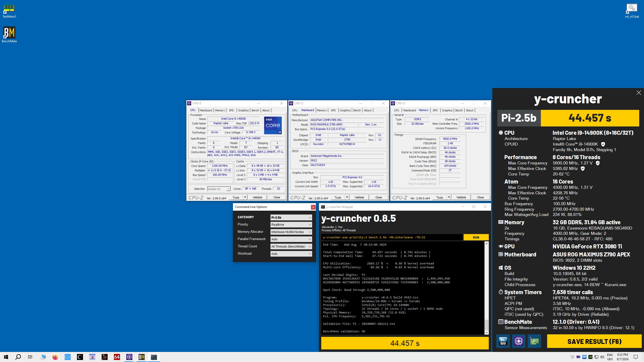
Task: Open the Parallel Framework dropdown
Action: (x=291, y=239)
